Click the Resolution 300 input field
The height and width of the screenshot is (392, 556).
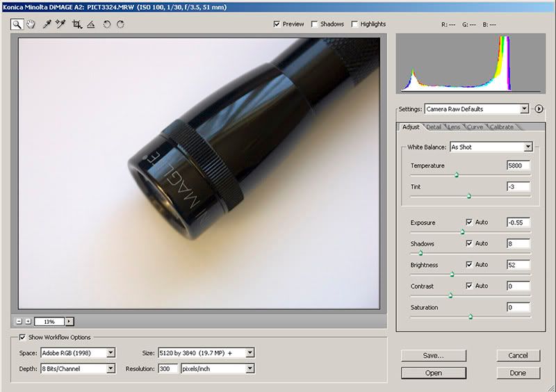tap(167, 368)
